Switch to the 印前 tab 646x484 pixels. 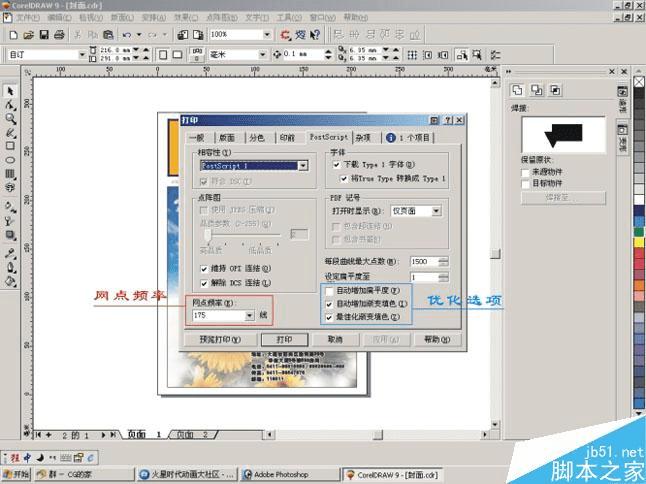287,138
